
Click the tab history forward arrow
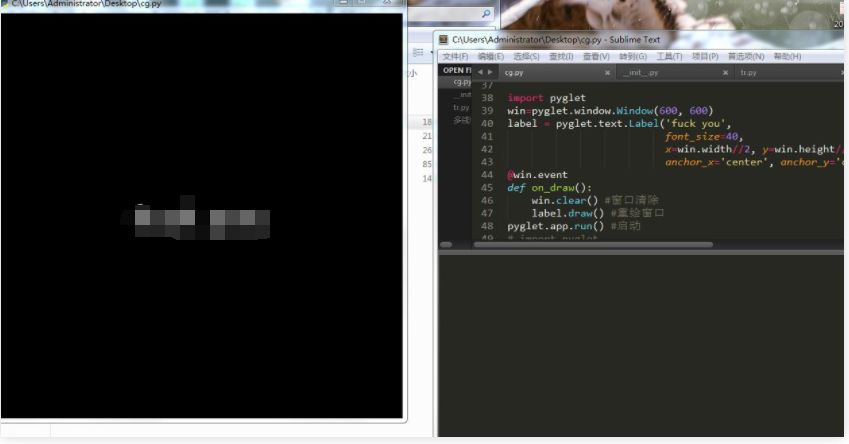(x=490, y=72)
